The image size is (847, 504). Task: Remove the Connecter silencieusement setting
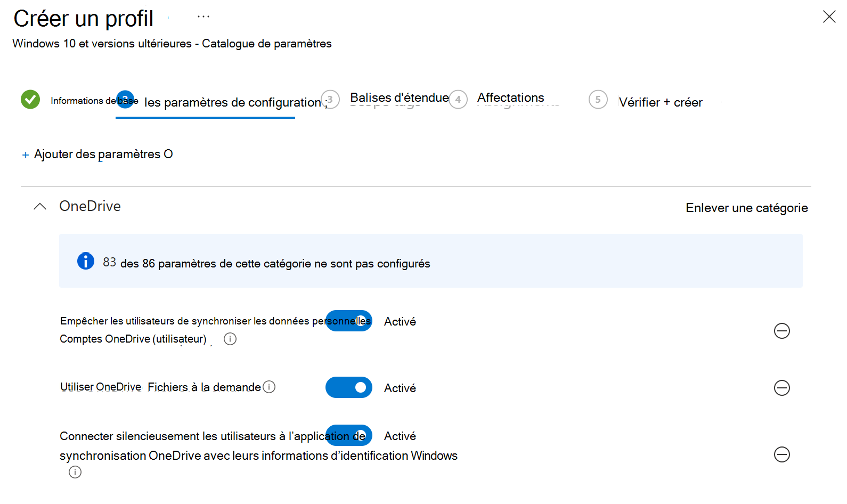781,454
